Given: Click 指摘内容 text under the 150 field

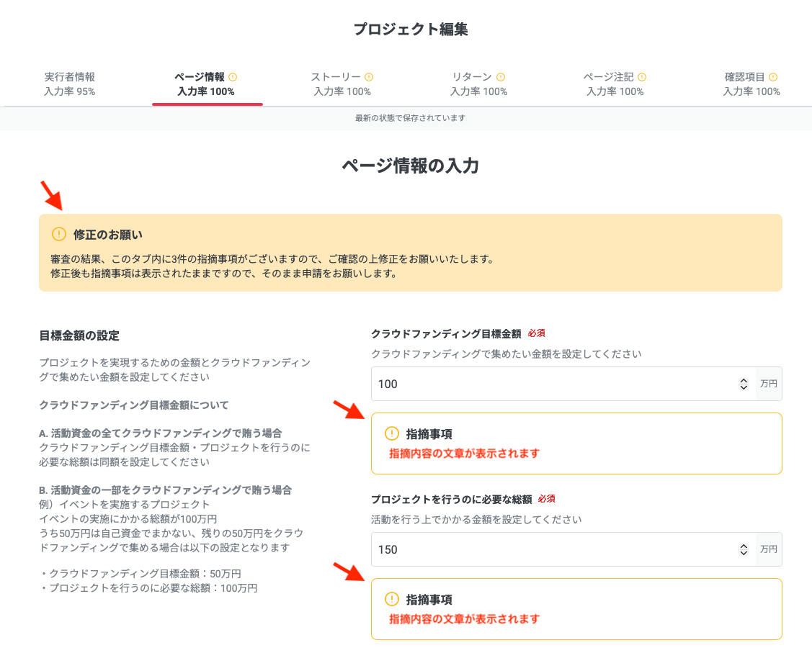Looking at the screenshot, I should coord(465,619).
